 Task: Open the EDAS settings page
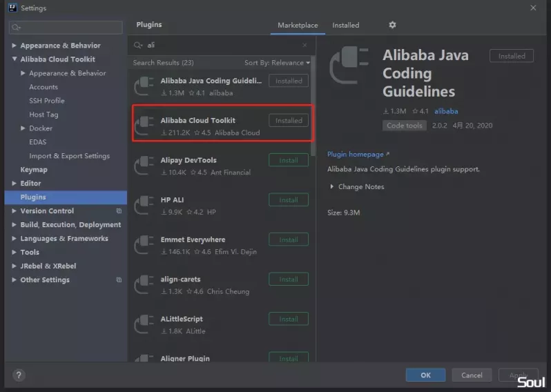pyautogui.click(x=37, y=142)
